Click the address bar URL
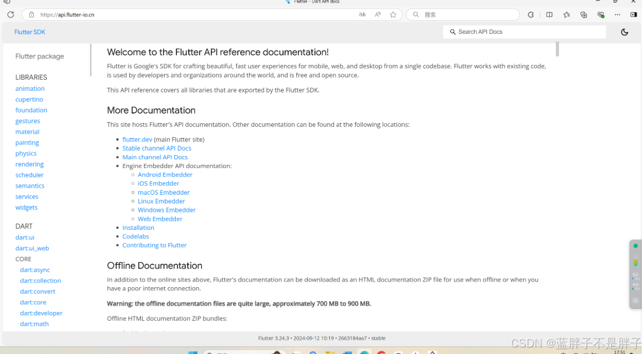Viewport: 644px width, 354px height. 67,15
